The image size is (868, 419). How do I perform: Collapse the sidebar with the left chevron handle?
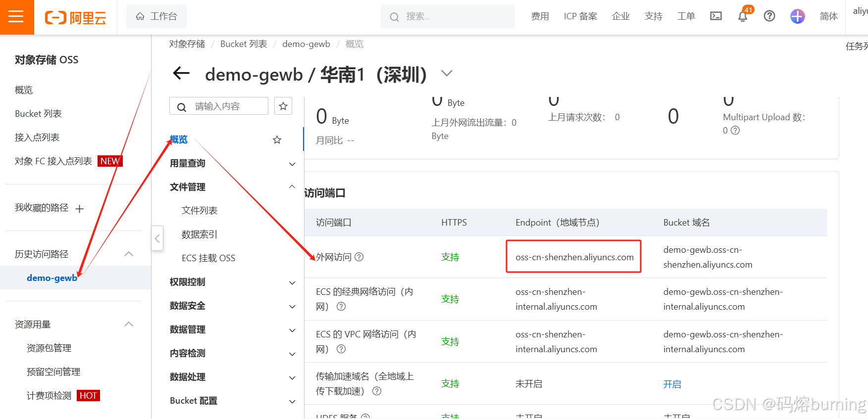157,238
